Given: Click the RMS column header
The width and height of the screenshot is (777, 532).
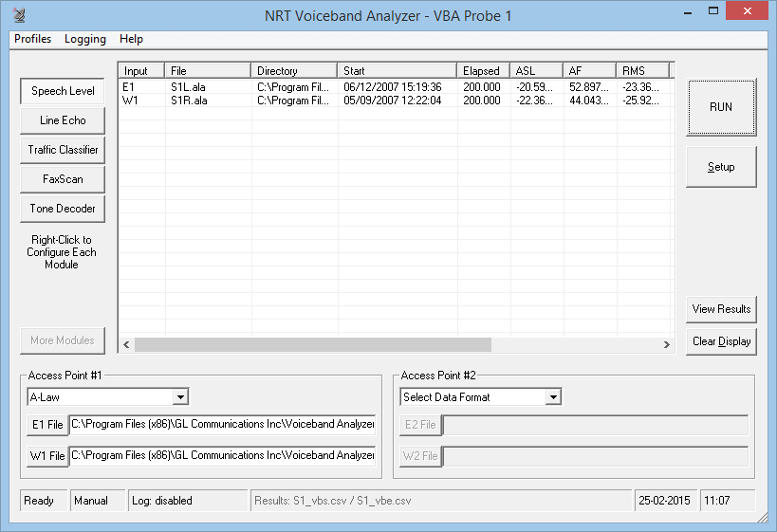Looking at the screenshot, I should click(643, 71).
